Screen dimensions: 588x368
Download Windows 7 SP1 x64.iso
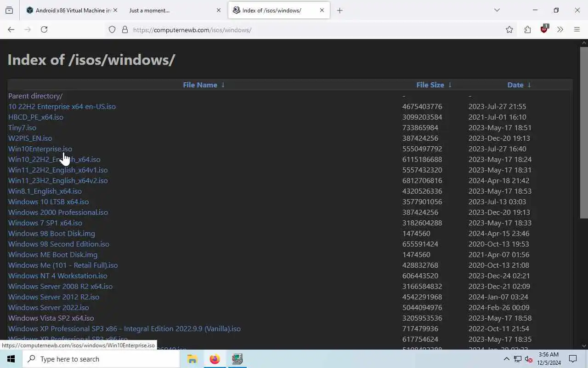pos(45,223)
